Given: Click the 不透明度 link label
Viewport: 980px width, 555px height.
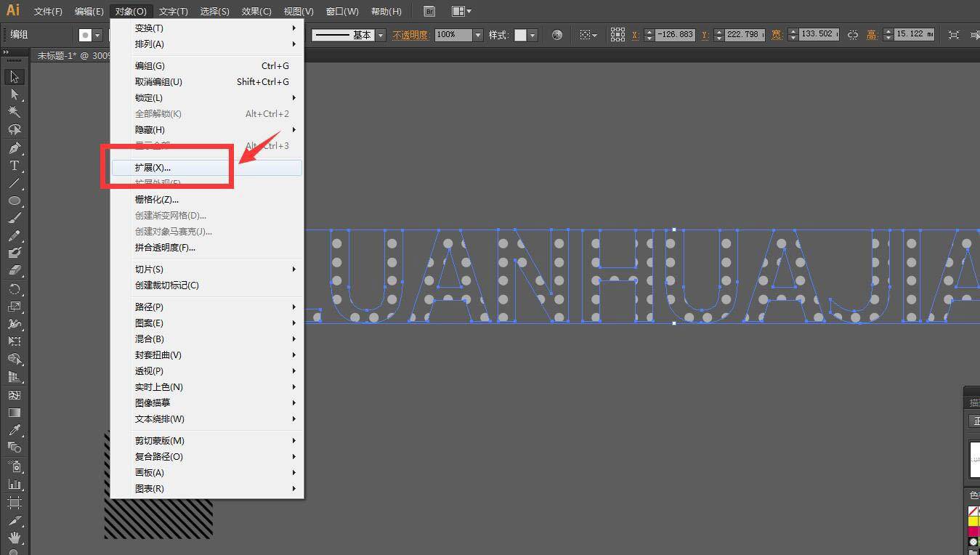Looking at the screenshot, I should click(x=410, y=35).
